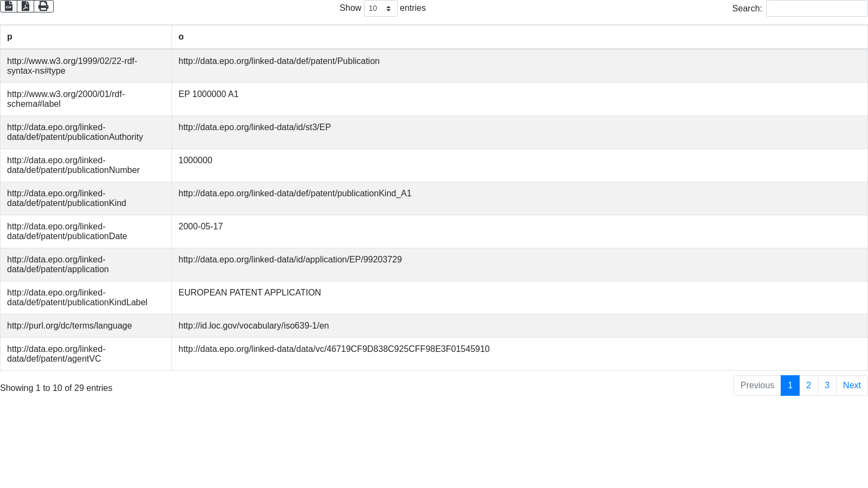This screenshot has height=488, width=868.
Task: Jump to page 3 of results
Action: coord(827,386)
